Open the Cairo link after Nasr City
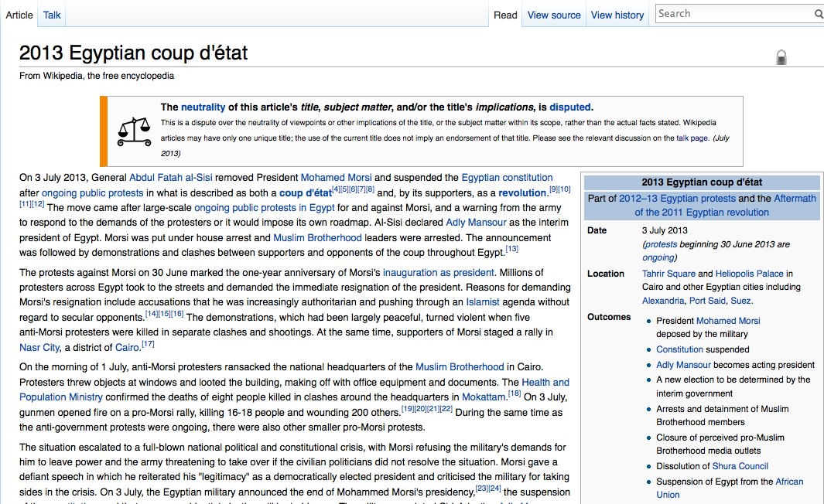824x504 pixels. (x=128, y=348)
